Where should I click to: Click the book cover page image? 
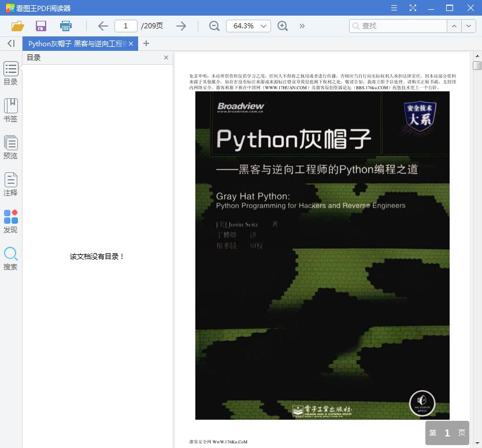tap(322, 256)
